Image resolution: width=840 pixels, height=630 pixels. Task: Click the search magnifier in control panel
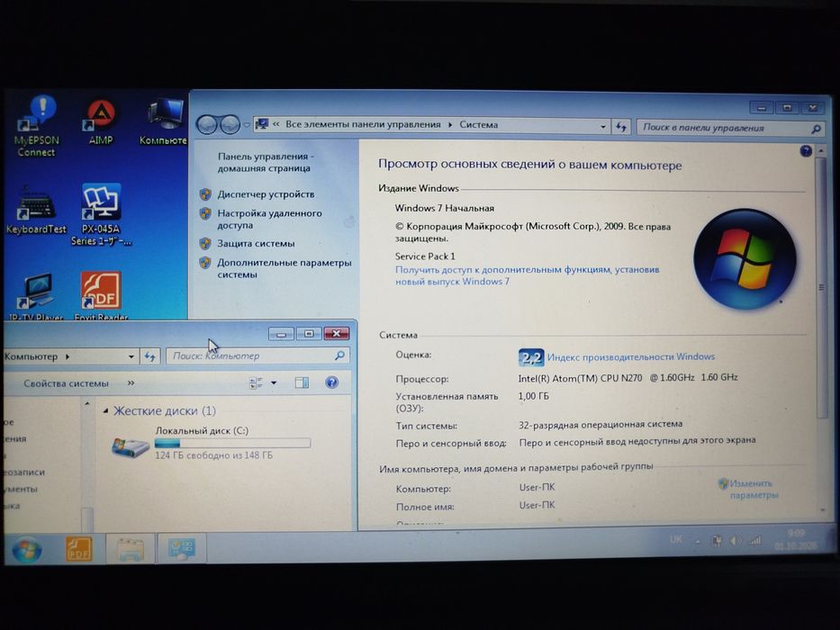[816, 129]
